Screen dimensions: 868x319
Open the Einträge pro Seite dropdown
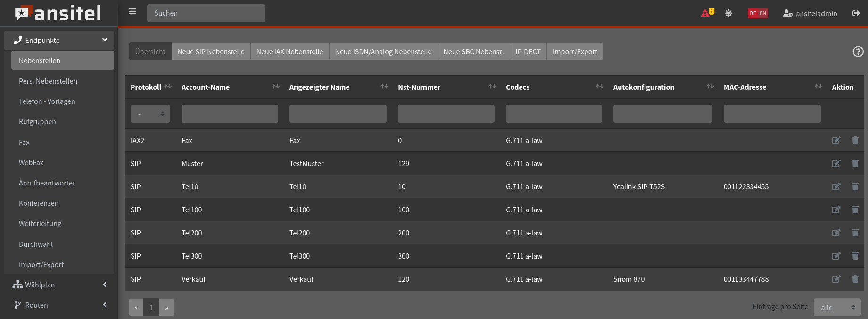pyautogui.click(x=837, y=307)
